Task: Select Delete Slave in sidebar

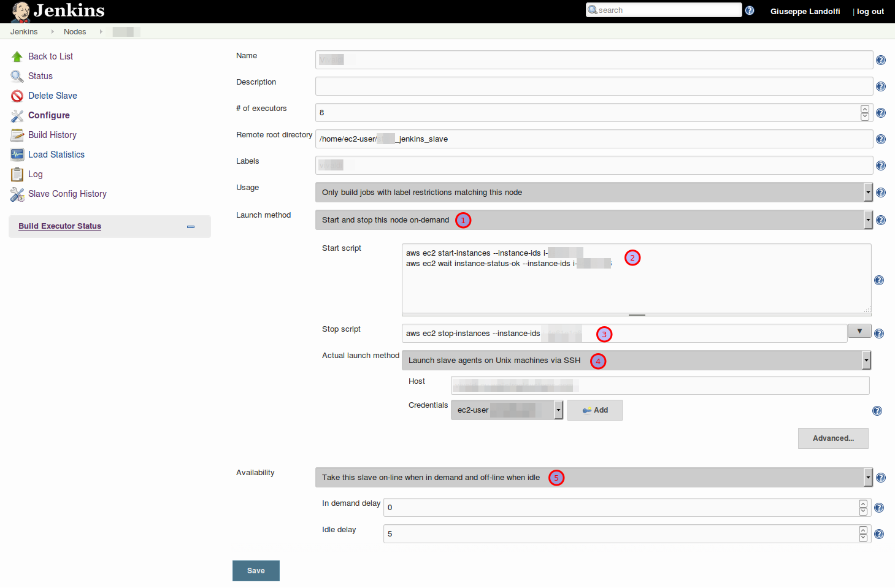Action: coord(53,96)
